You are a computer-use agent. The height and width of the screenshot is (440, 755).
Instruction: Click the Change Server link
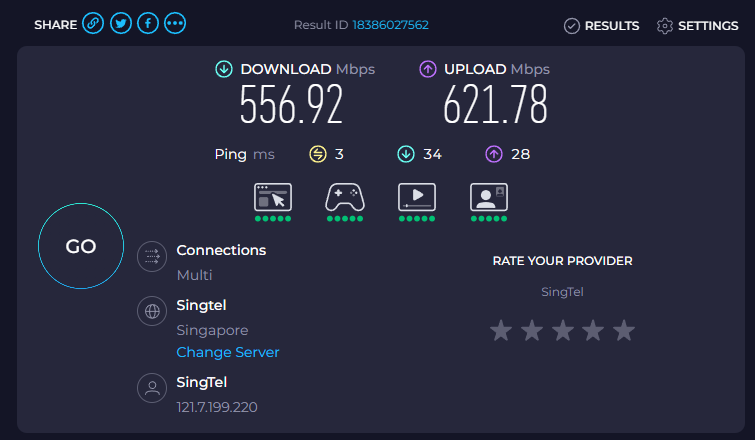click(228, 352)
